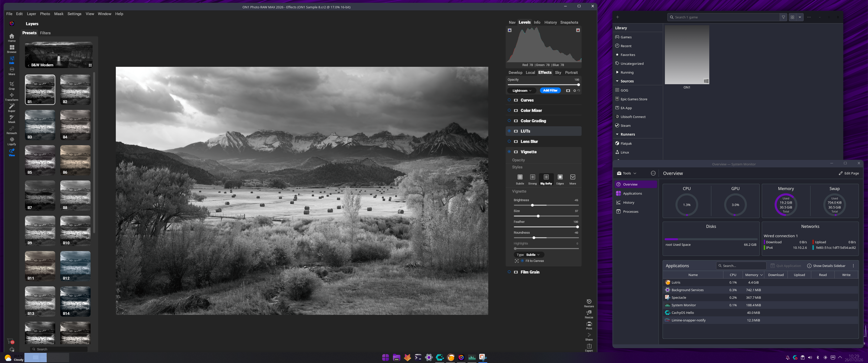Image resolution: width=868 pixels, height=363 pixels.
Task: Select the Mask tool in the left toolbar
Action: click(x=12, y=119)
